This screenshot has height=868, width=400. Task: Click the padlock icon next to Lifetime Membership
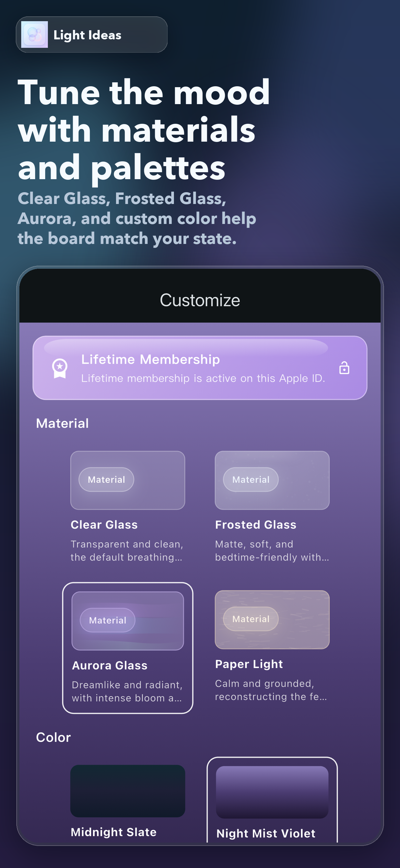click(344, 369)
